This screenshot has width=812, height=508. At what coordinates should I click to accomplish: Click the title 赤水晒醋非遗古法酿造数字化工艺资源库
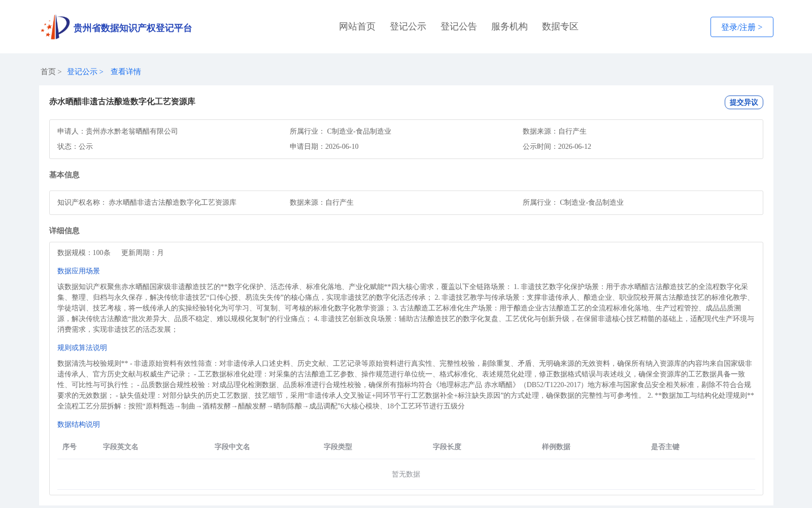[122, 102]
